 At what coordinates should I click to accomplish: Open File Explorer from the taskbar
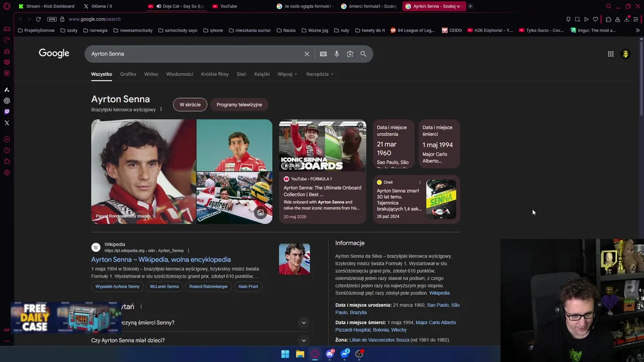point(300,354)
